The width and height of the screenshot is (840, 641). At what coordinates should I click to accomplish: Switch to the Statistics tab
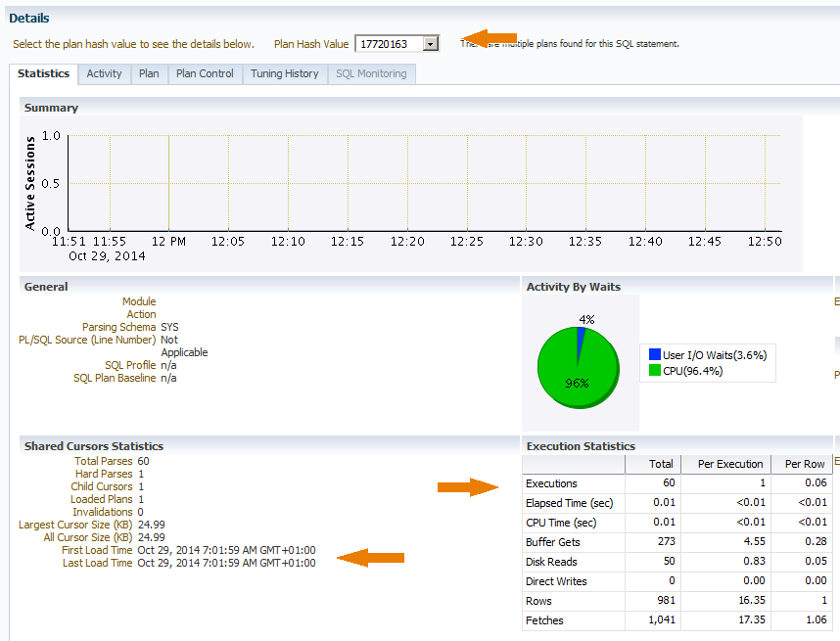(44, 73)
